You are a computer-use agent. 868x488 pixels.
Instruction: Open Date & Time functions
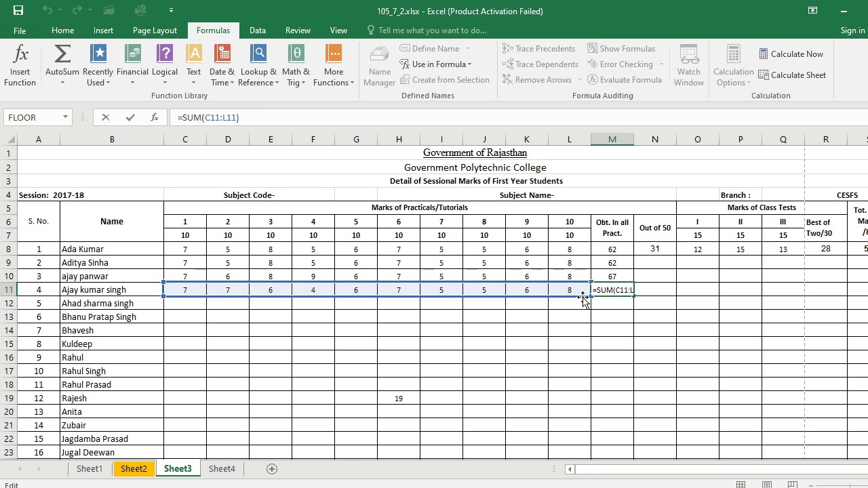[x=222, y=66]
